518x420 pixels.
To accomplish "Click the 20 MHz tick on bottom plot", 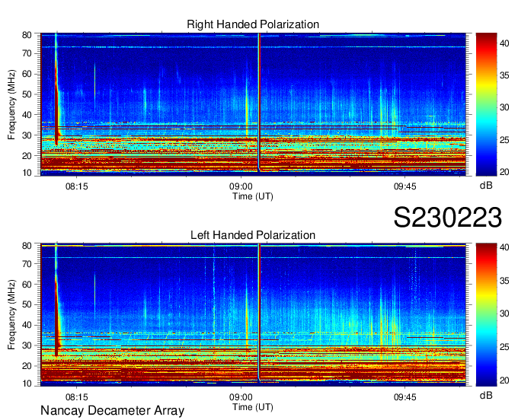I will click(27, 366).
